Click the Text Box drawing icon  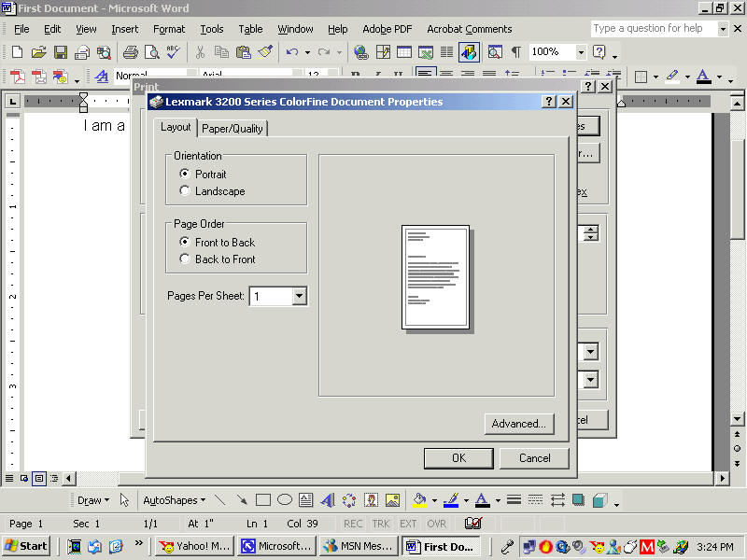click(306, 500)
